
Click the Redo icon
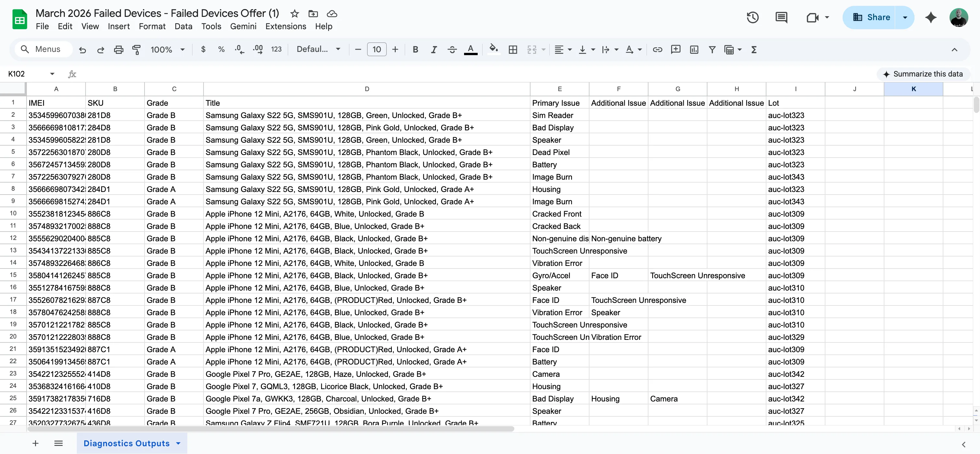click(100, 50)
